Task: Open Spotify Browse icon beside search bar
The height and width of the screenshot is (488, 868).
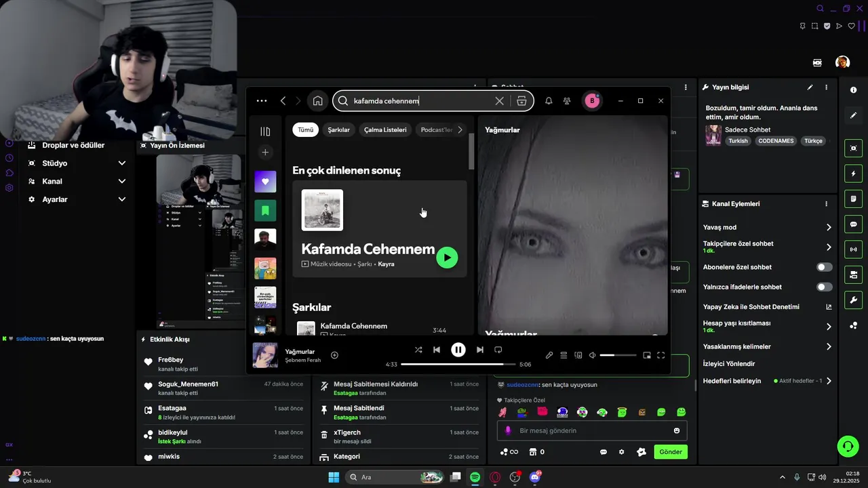Action: point(521,101)
